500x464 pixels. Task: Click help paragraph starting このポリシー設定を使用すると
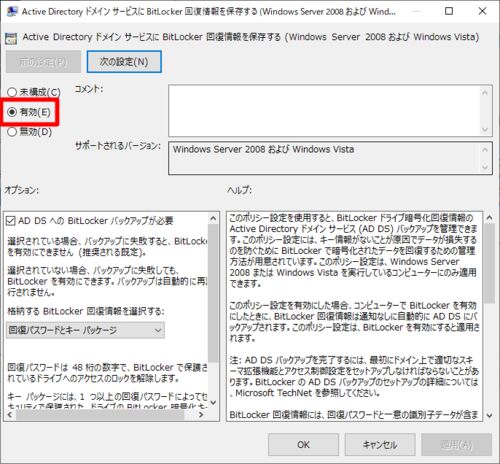353,251
